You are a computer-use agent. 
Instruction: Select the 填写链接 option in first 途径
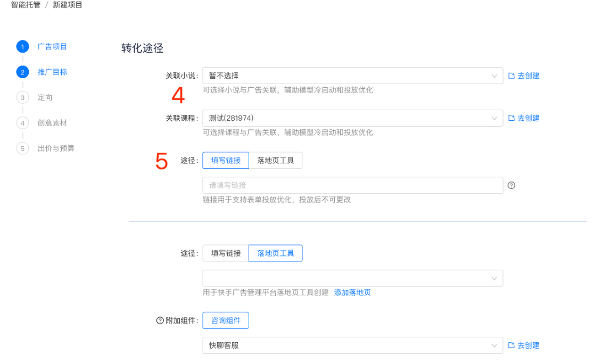coord(225,160)
